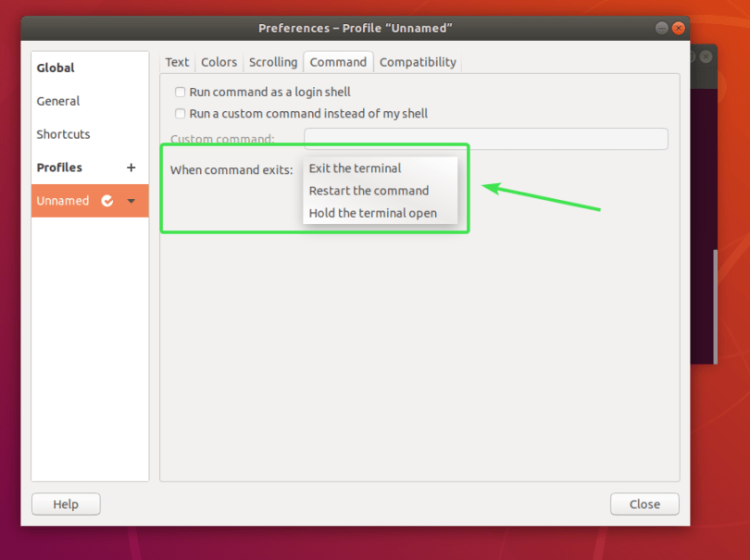Check "Run a custom command instead of my shell"
The image size is (750, 560).
coord(180,114)
